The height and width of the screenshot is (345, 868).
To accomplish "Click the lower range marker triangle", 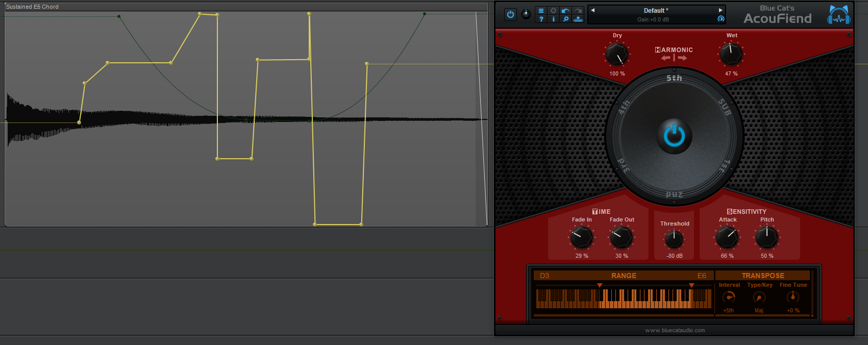I will coord(600,285).
